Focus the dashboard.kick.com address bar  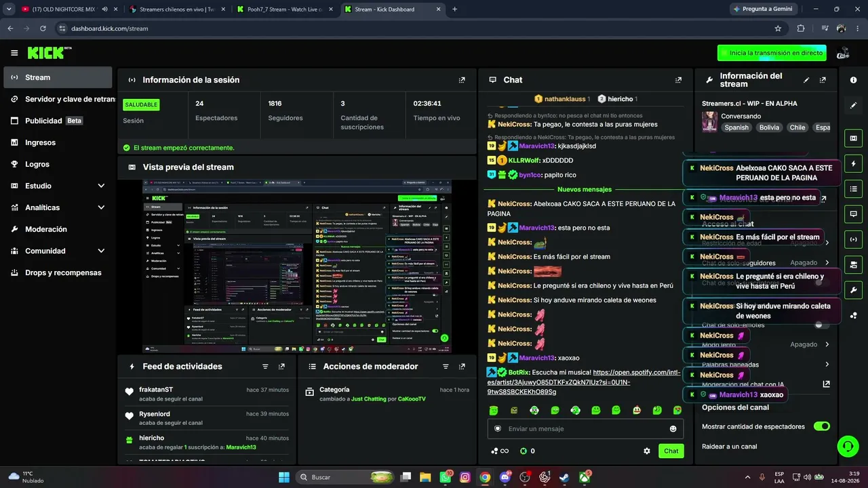[x=414, y=28]
